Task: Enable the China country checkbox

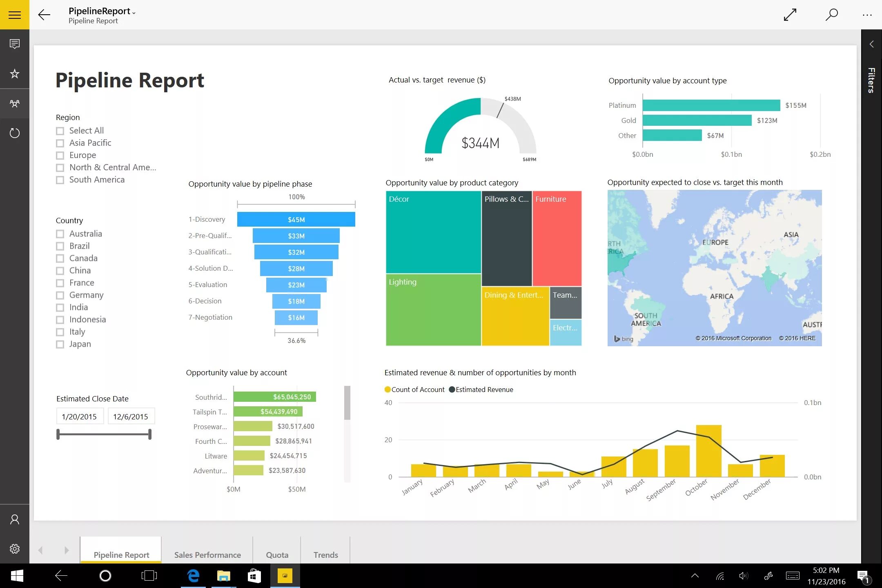Action: (x=60, y=270)
